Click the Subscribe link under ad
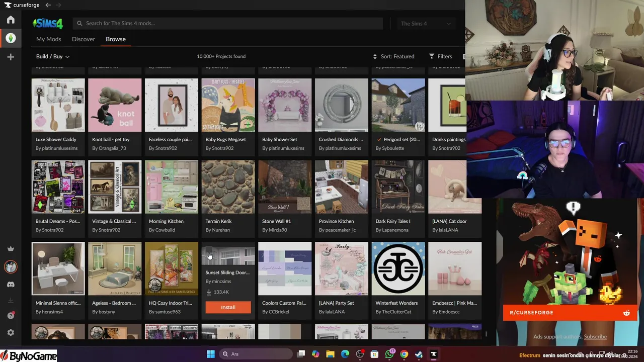Screen dimensions: 644x362 pos(595,337)
